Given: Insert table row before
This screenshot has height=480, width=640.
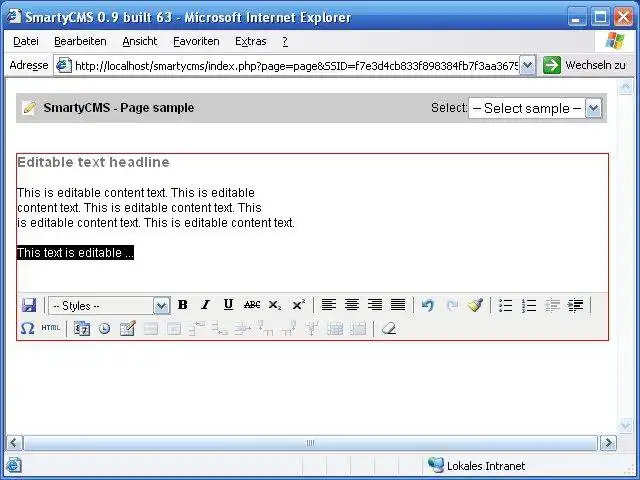Looking at the screenshot, I should [197, 328].
